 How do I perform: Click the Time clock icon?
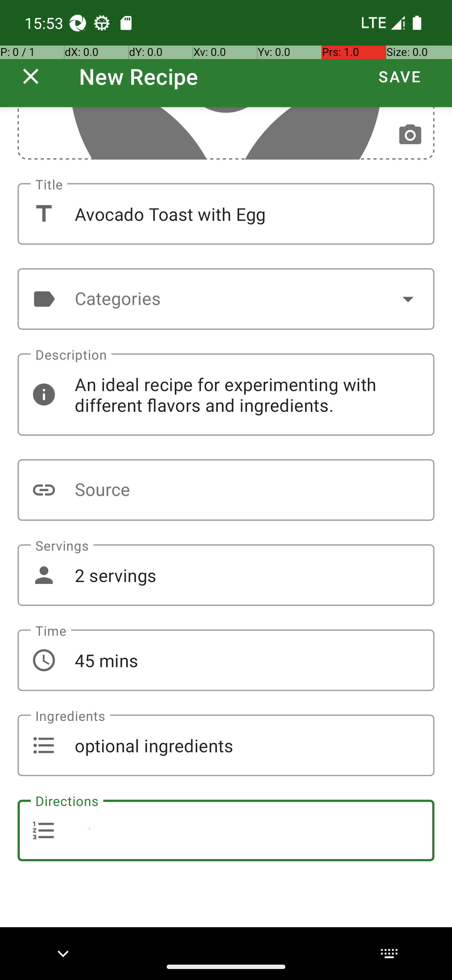coord(44,660)
